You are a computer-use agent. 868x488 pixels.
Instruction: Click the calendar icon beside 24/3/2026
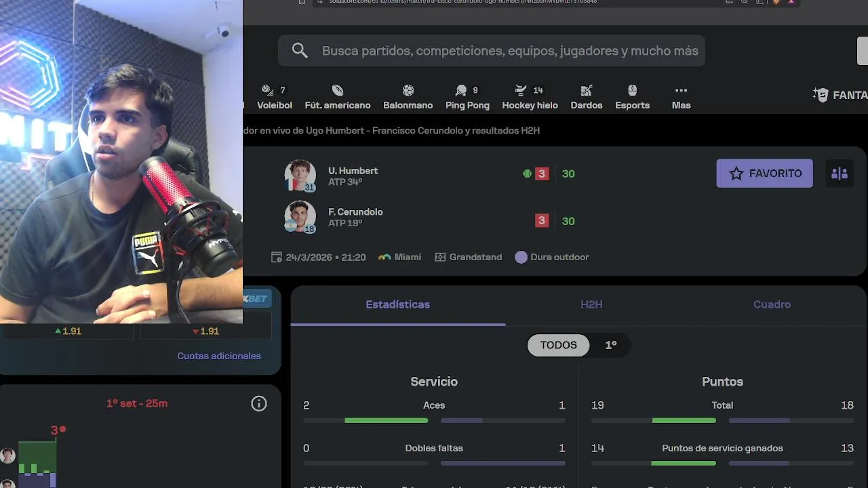[277, 258]
